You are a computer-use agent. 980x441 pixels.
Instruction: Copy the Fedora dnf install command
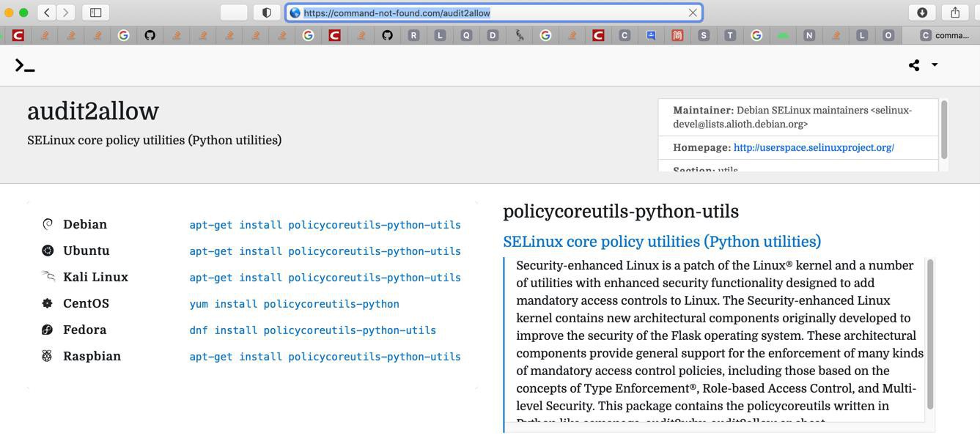[312, 330]
